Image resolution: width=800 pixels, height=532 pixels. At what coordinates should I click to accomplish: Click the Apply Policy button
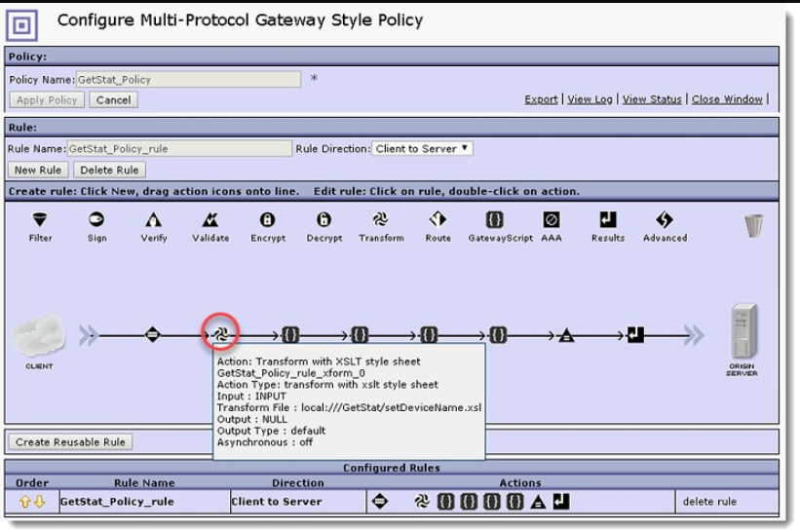[47, 100]
